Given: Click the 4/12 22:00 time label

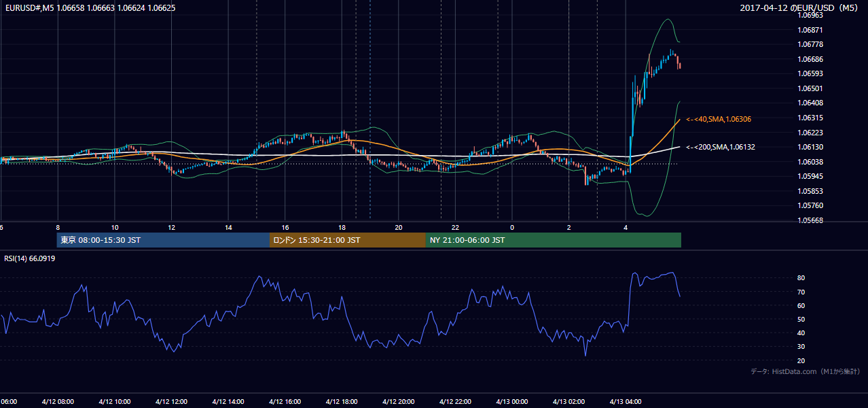Looking at the screenshot, I should 455,401.
